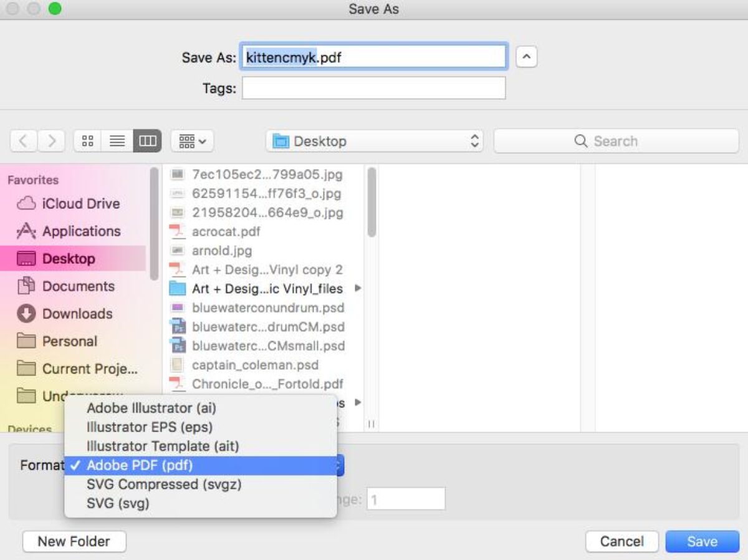Switch to column view
This screenshot has height=560, width=748.
(x=147, y=141)
